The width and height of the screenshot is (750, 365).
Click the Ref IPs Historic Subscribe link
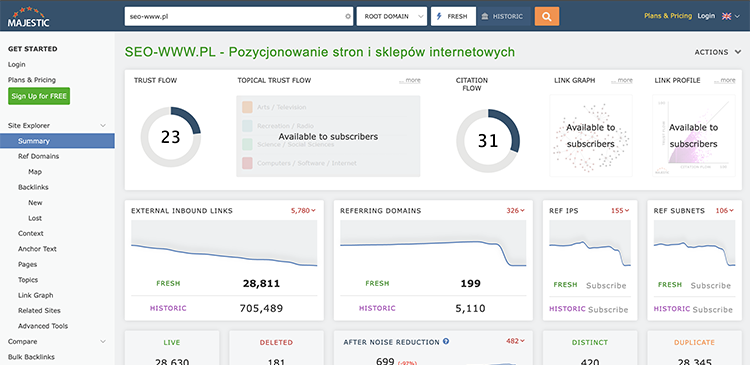pyautogui.click(x=608, y=310)
